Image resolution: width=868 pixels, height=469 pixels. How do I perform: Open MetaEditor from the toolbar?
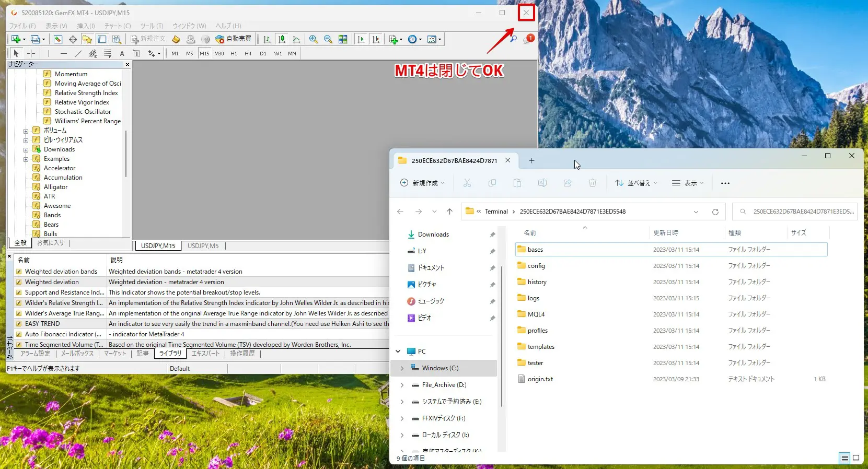click(176, 39)
